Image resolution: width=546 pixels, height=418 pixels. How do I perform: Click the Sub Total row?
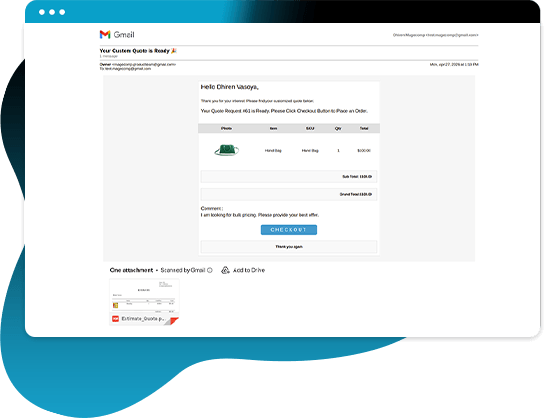click(x=289, y=177)
